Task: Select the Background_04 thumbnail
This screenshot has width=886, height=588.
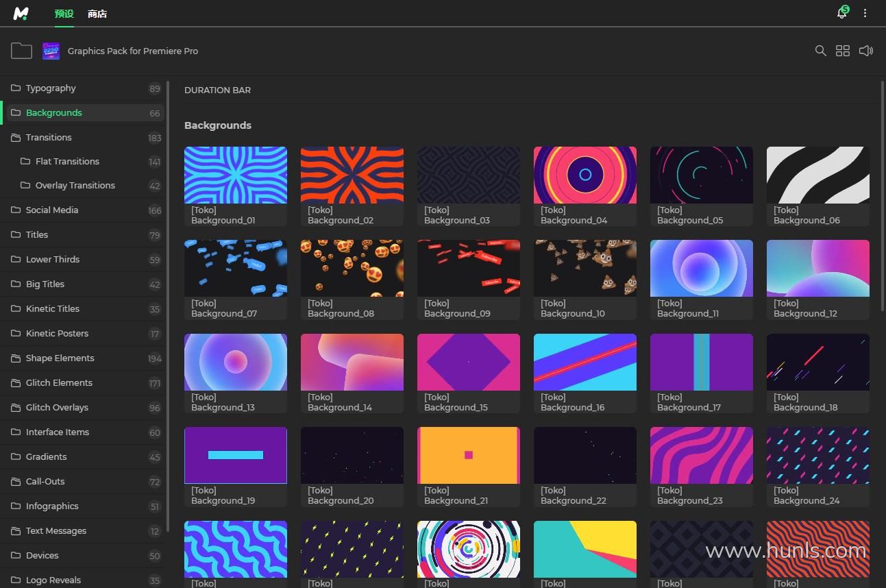Action: tap(584, 175)
